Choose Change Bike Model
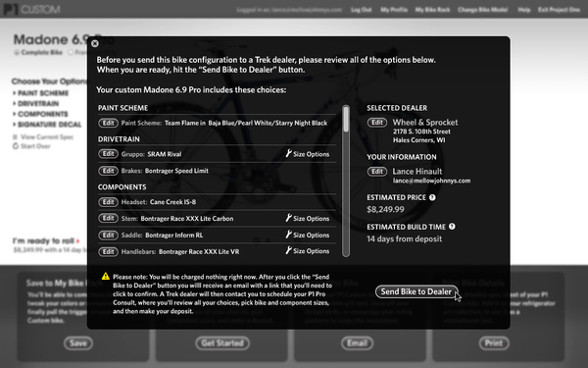The image size is (588, 368). click(x=482, y=10)
